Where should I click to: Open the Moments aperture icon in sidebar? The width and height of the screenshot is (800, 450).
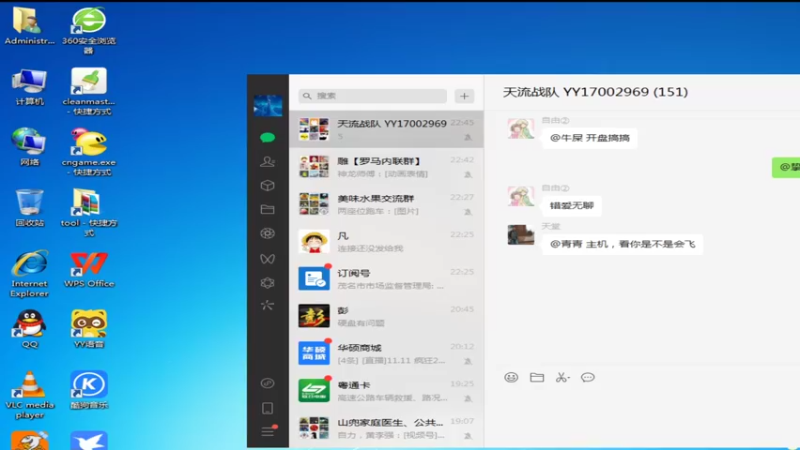tap(267, 234)
